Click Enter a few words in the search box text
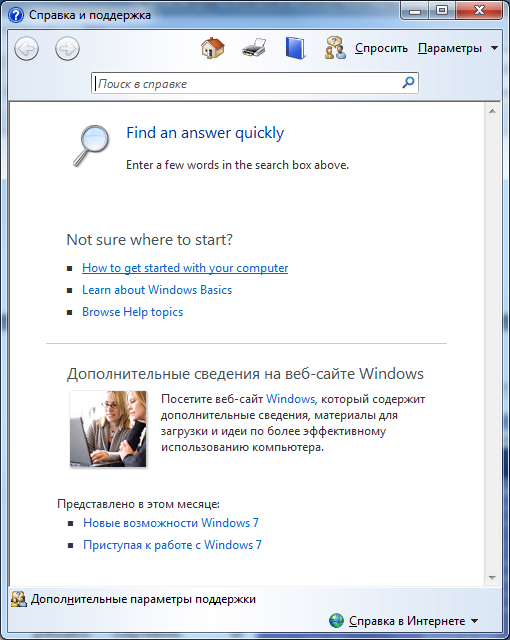 tap(237, 165)
